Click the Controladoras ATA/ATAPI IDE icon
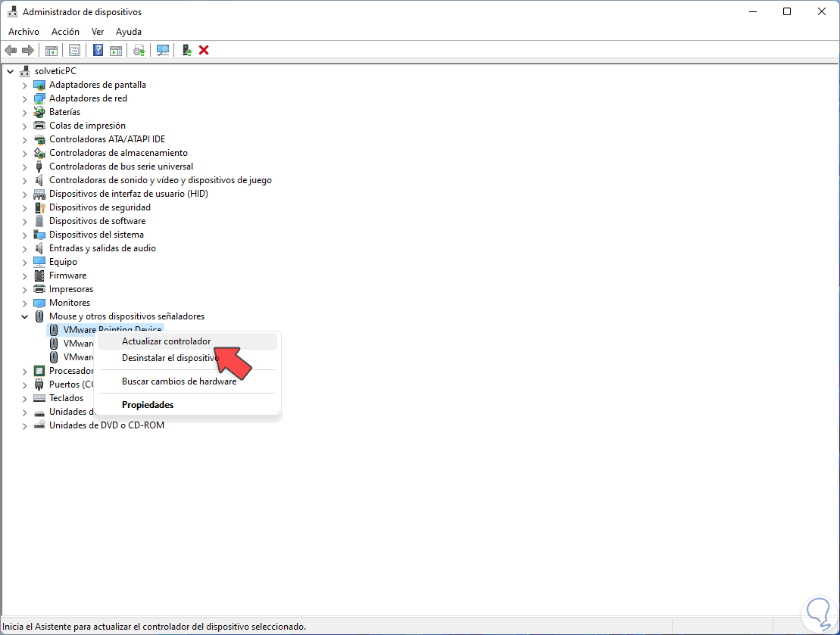Screen dimensions: 840x635 tap(39, 139)
